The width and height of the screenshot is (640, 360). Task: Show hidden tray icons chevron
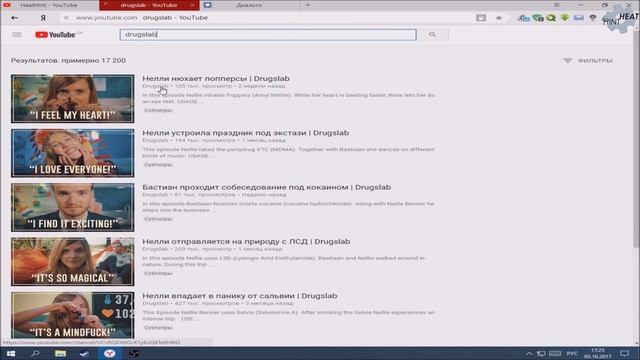tap(529, 353)
